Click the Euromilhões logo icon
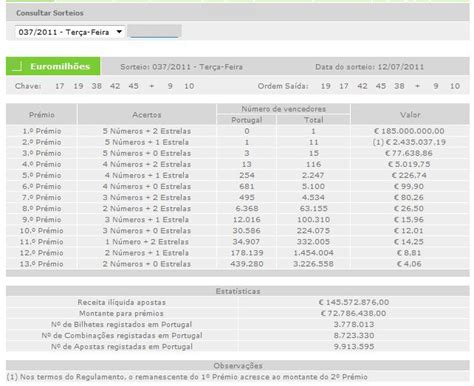 pos(17,66)
